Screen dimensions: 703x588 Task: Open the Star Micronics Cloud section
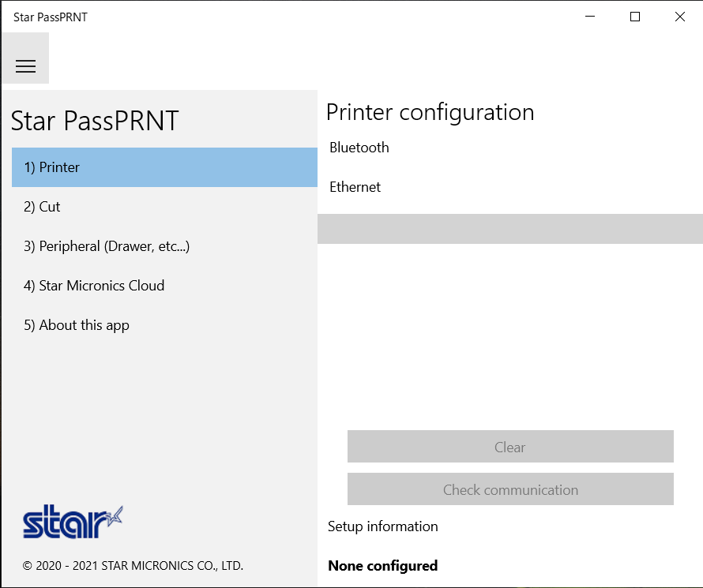[94, 286]
